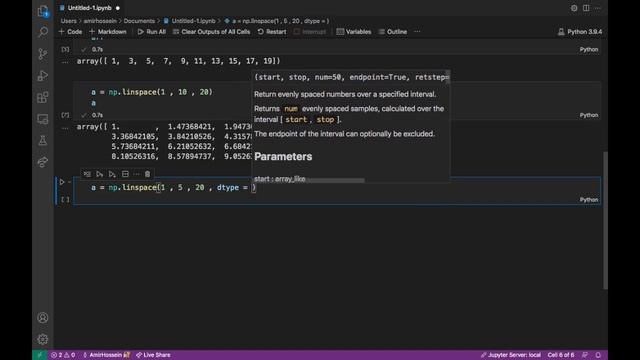640x360 pixels.
Task: Open notebook toolbar overflow ellipsis
Action: pyautogui.click(x=417, y=32)
